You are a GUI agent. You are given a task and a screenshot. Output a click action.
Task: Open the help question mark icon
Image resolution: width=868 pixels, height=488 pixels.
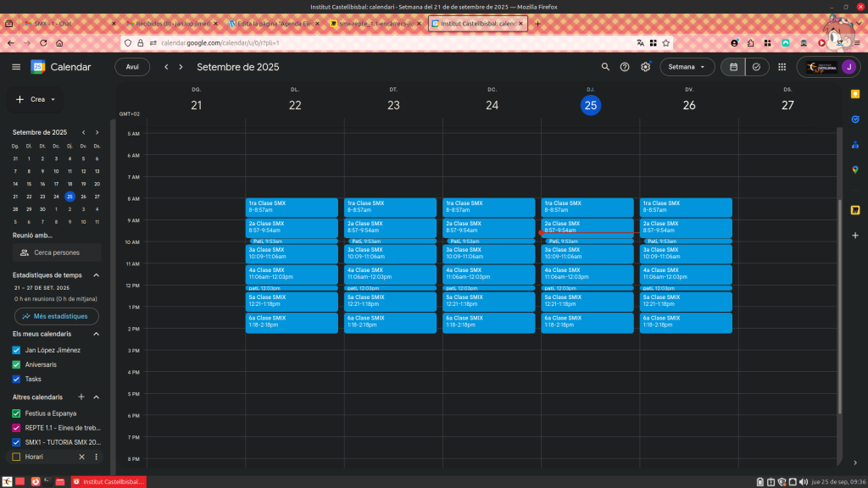click(625, 67)
